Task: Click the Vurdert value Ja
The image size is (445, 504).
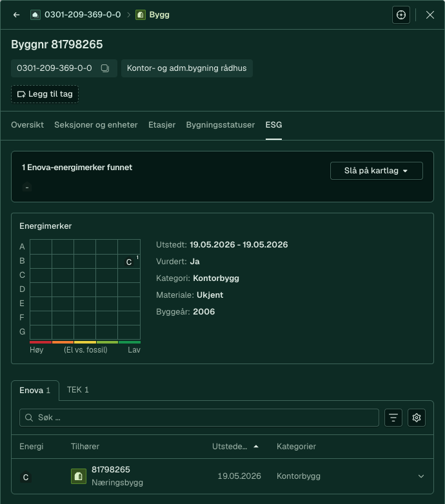Action: [195, 262]
